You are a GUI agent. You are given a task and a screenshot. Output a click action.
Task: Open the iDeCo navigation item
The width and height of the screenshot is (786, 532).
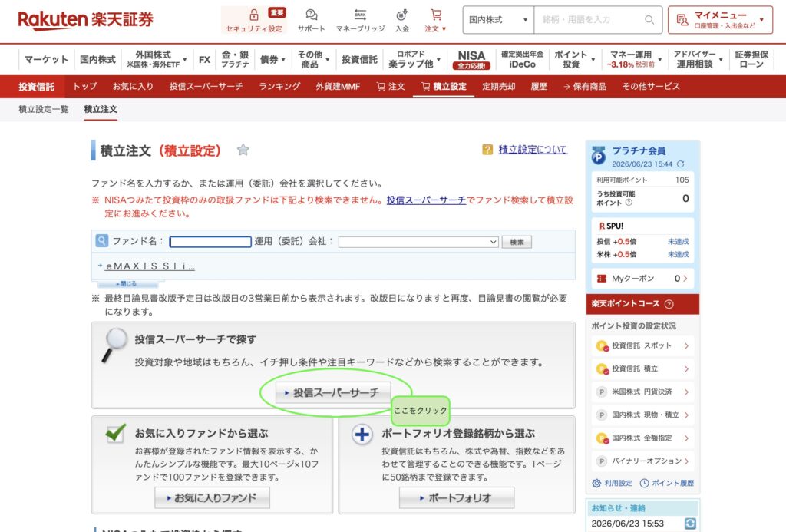tap(522, 59)
